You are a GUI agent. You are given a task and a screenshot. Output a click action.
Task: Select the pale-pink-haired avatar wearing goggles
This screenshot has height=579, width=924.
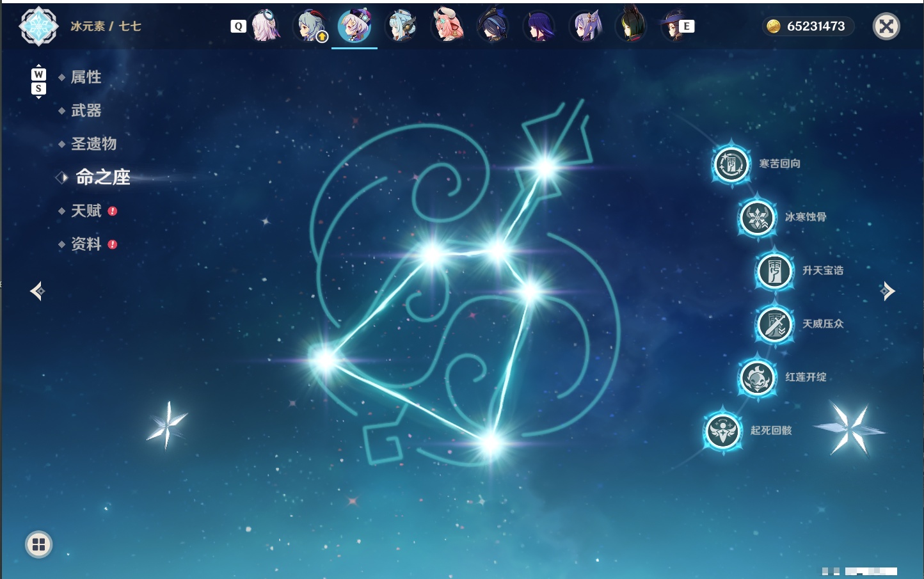pyautogui.click(x=264, y=26)
